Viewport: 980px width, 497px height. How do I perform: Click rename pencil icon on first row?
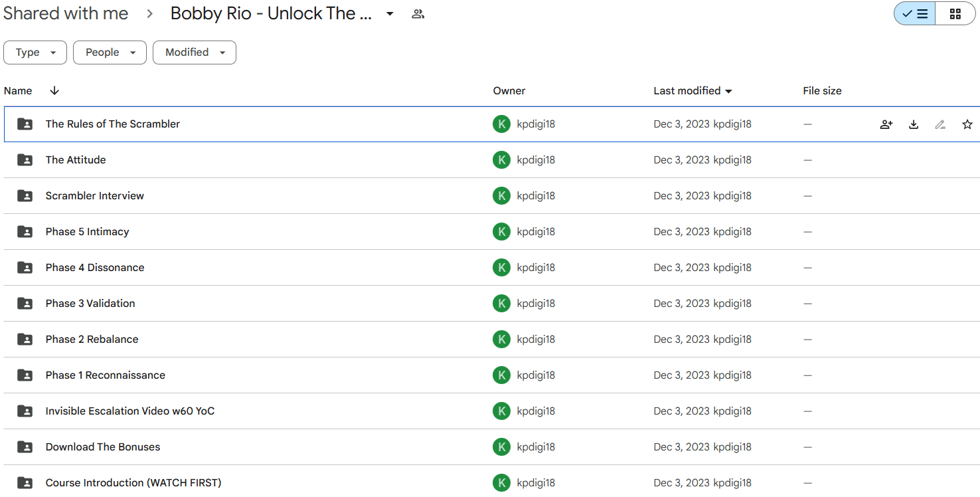click(x=940, y=124)
